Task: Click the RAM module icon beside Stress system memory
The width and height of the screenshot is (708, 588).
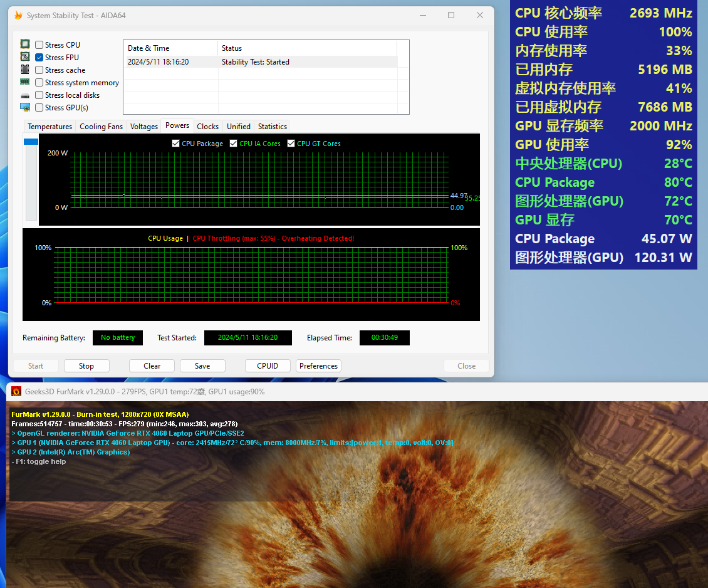Action: (25, 82)
